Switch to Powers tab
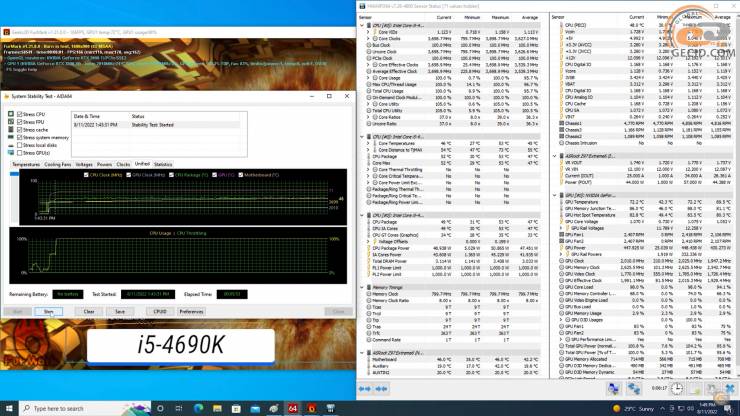The height and width of the screenshot is (416, 740). click(104, 164)
